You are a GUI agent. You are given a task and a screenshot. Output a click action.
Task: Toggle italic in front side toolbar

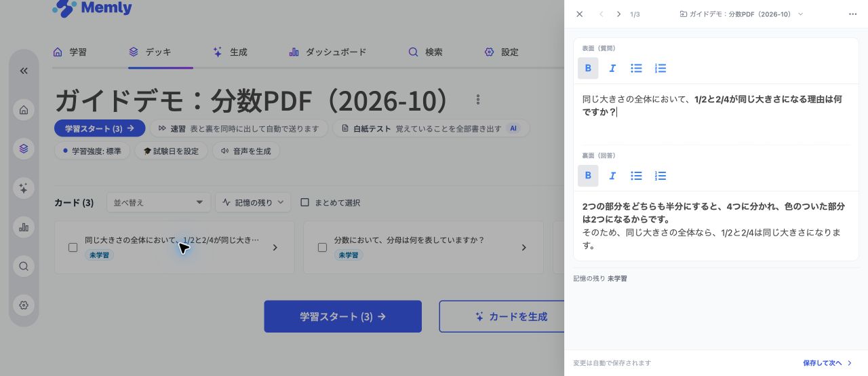click(612, 68)
